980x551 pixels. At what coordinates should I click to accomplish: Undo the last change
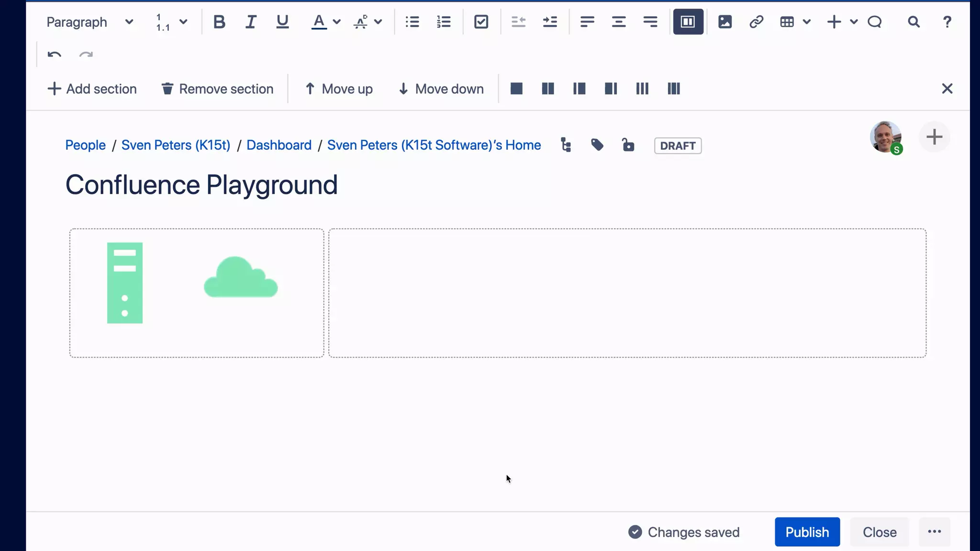55,55
